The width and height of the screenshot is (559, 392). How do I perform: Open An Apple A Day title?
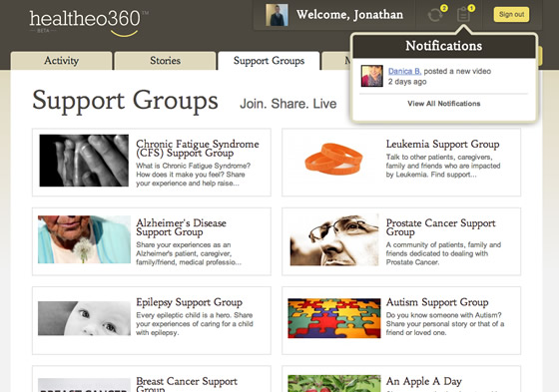[x=424, y=381]
